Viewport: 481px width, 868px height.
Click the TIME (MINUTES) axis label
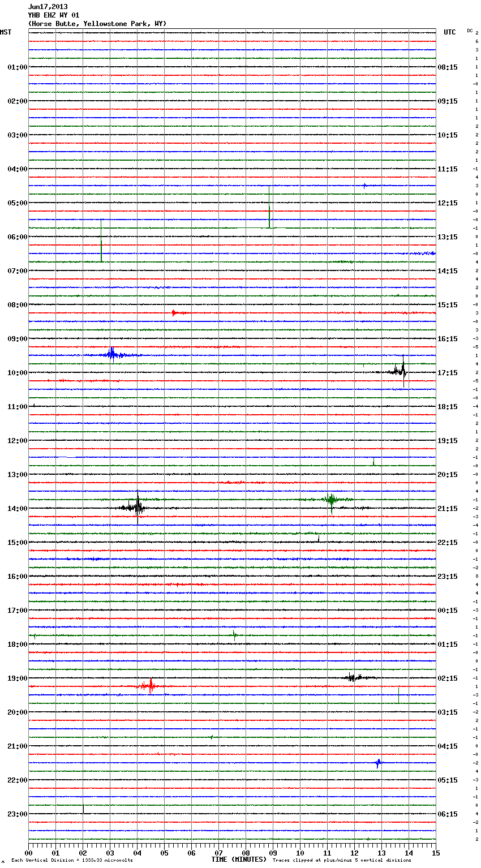tap(239, 860)
